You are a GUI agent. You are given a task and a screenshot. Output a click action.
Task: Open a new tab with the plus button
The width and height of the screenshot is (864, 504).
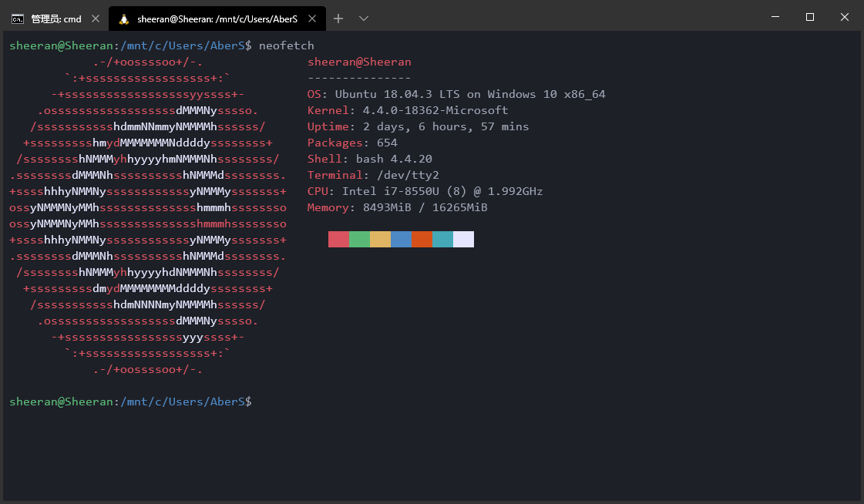tap(338, 18)
